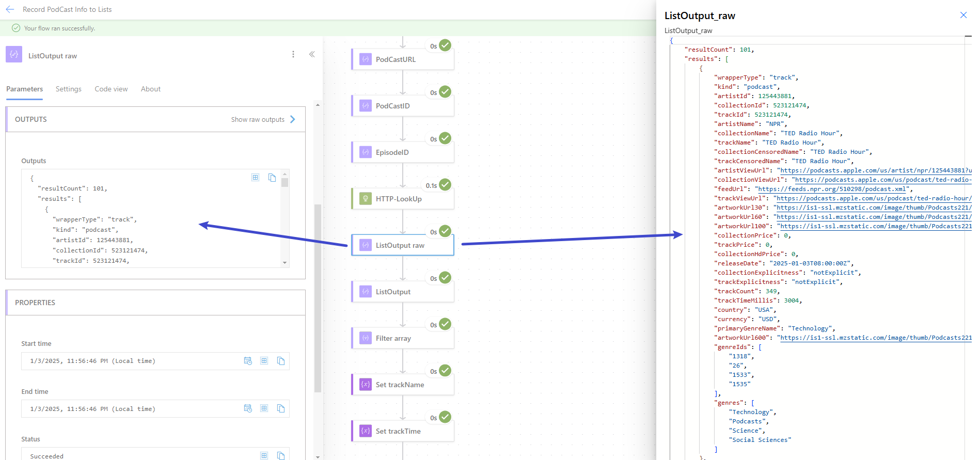Viewport: 980px width, 460px height.
Task: Click the Set trackName variable icon
Action: click(x=366, y=385)
